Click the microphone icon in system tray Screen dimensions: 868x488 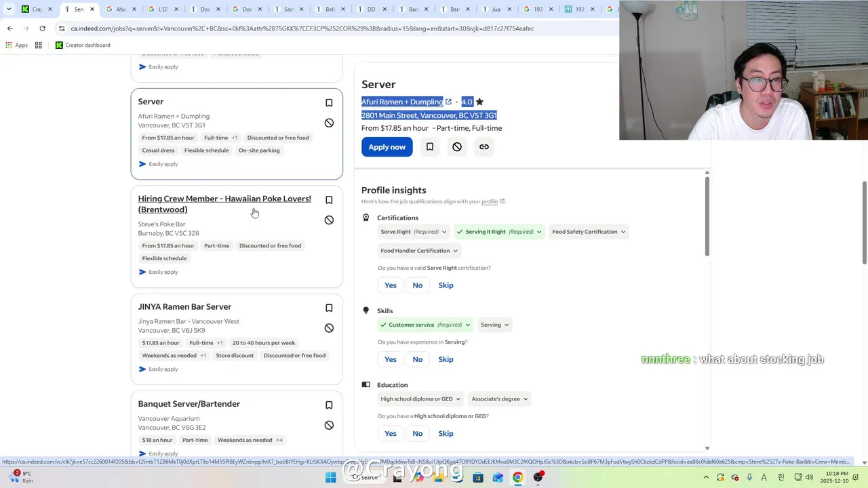[x=749, y=477]
